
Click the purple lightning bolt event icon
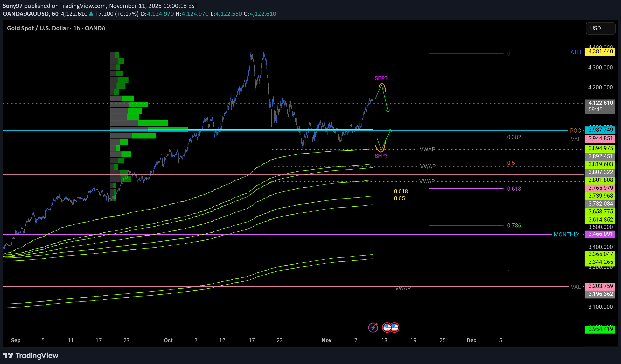(x=373, y=328)
